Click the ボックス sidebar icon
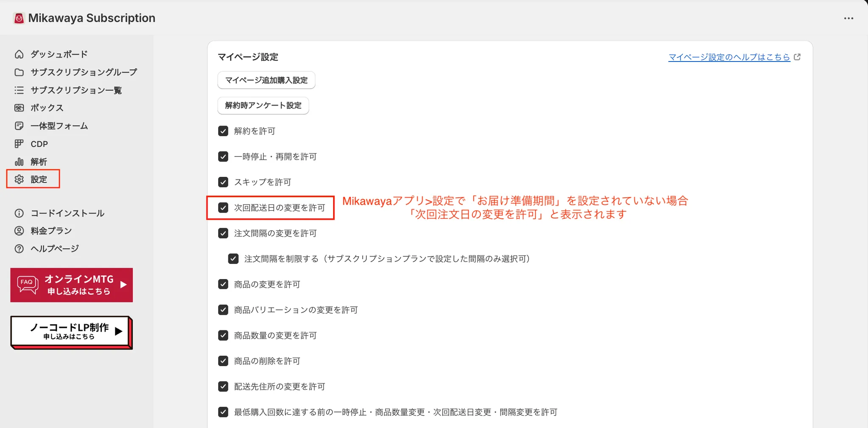This screenshot has width=868, height=428. (x=19, y=108)
